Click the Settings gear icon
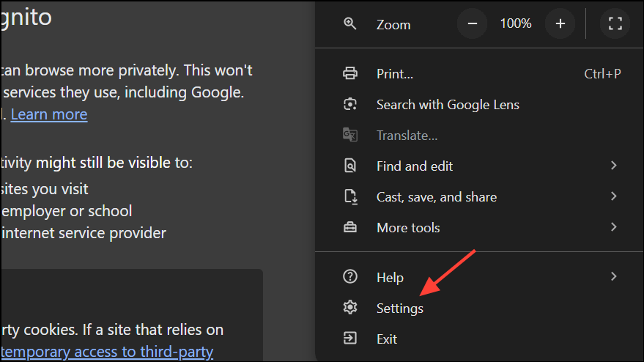644x362 pixels. [x=350, y=307]
